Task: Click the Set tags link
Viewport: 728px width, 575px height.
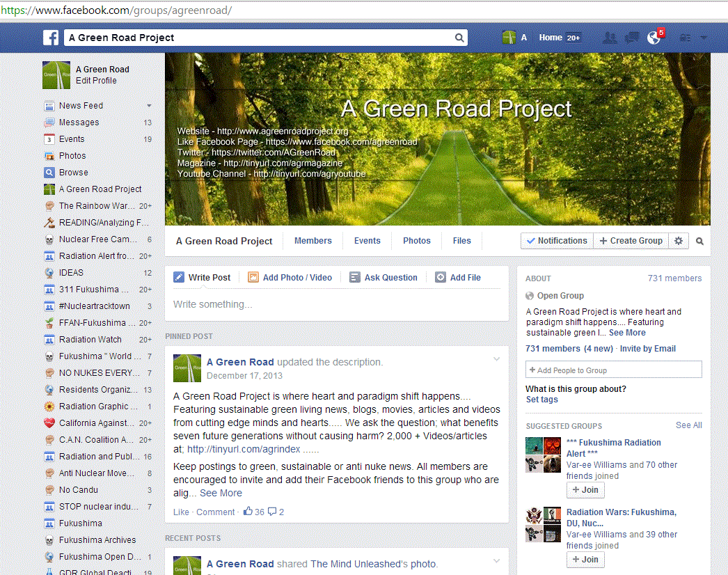Action: pos(541,400)
